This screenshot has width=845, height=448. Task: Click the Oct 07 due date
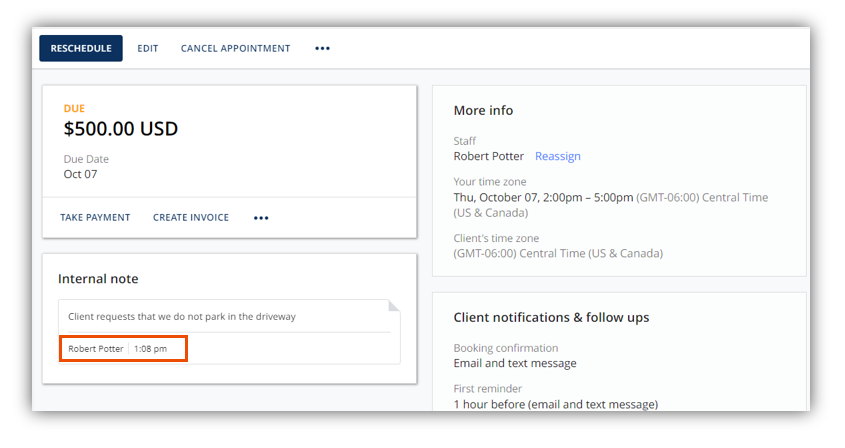(x=80, y=174)
